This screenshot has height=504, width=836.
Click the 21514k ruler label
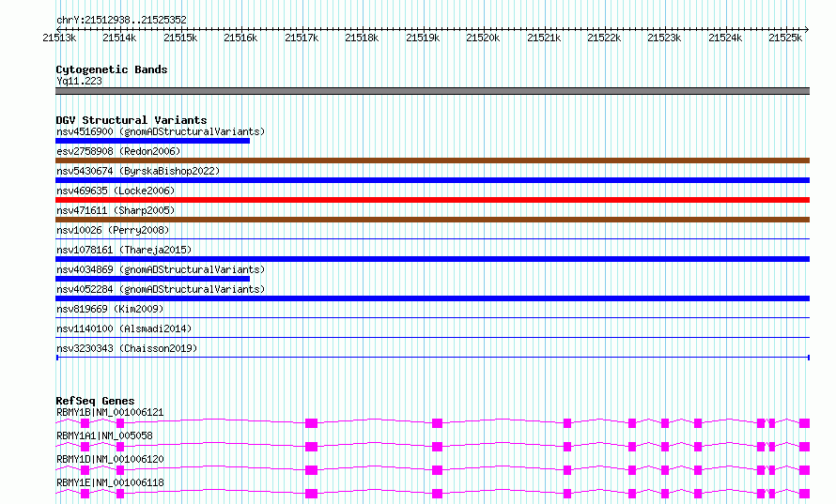pos(119,38)
